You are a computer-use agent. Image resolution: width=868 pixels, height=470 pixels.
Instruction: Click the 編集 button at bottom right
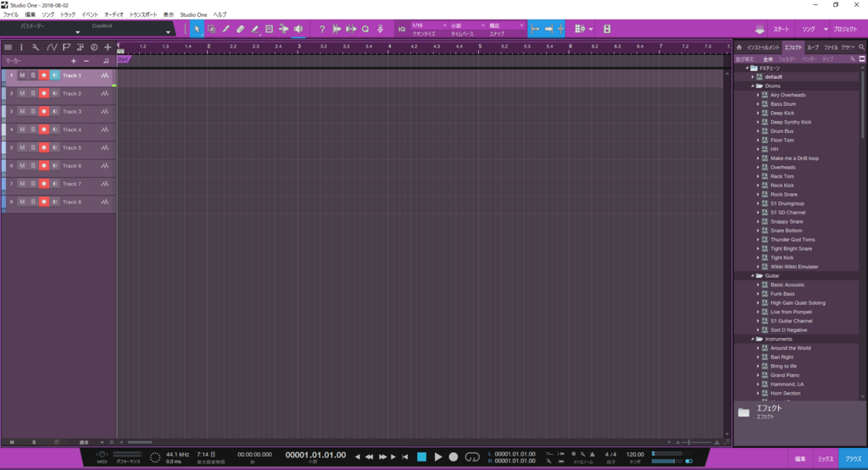pyautogui.click(x=800, y=459)
